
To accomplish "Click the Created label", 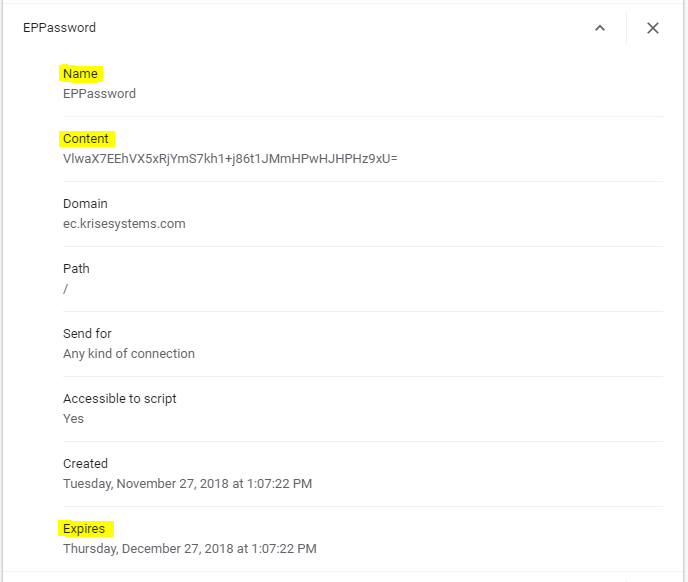I will (86, 463).
